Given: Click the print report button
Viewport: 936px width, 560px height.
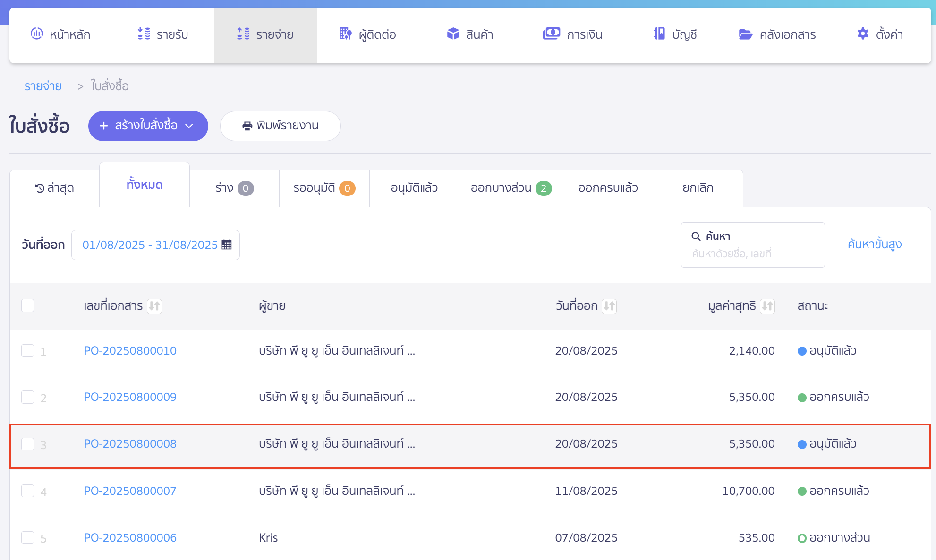Looking at the screenshot, I should pyautogui.click(x=280, y=126).
